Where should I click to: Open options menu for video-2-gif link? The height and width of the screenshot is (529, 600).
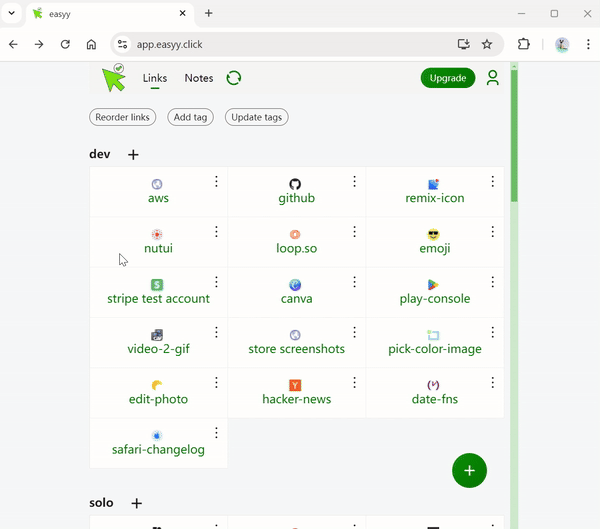pyautogui.click(x=216, y=332)
